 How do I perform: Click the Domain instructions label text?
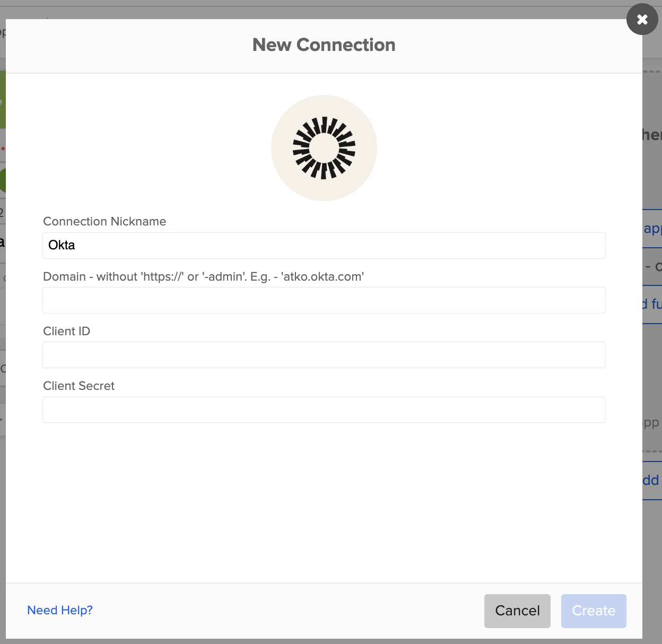[x=203, y=276]
